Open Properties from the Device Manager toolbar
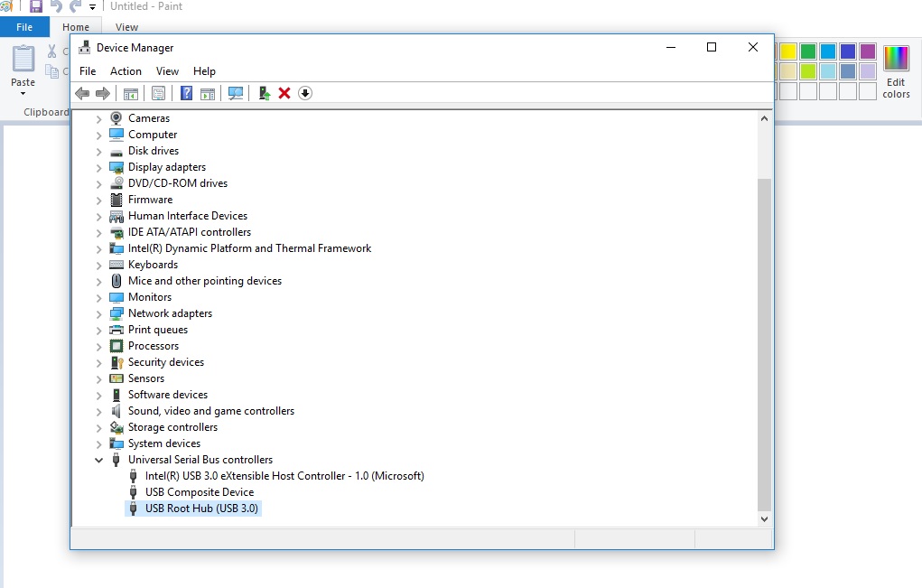The image size is (922, 588). point(158,93)
